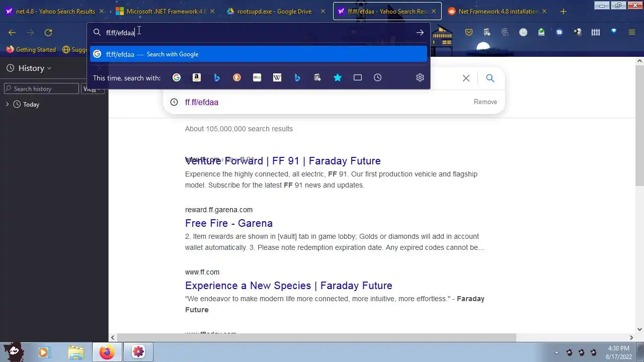Open the Free Fire - Garena result
Screen dimensions: 644x362
pos(229,223)
